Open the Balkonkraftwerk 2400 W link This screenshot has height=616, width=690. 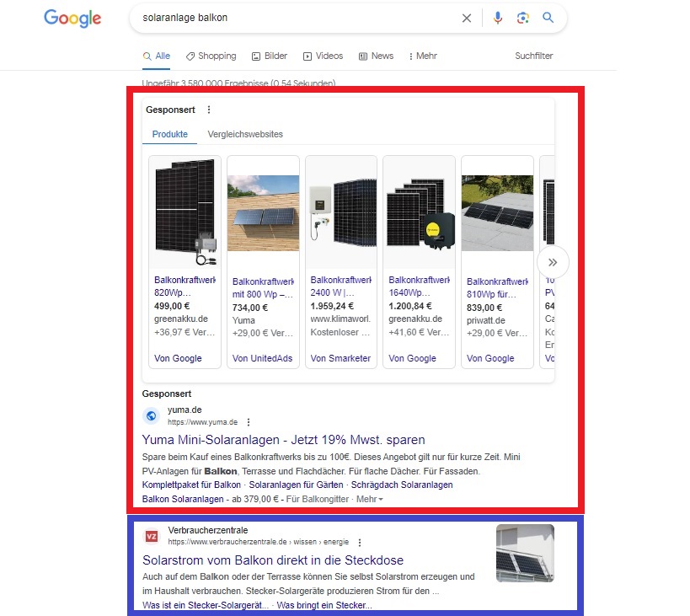coord(341,286)
